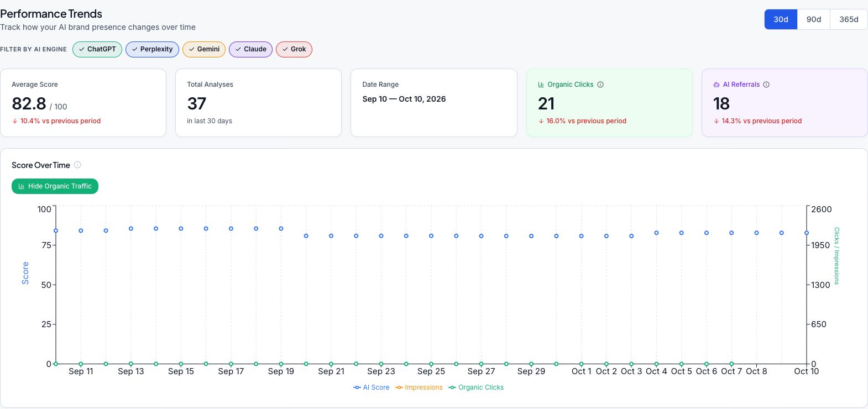Toggle the Gemini engine filter
The image size is (868, 409).
204,49
